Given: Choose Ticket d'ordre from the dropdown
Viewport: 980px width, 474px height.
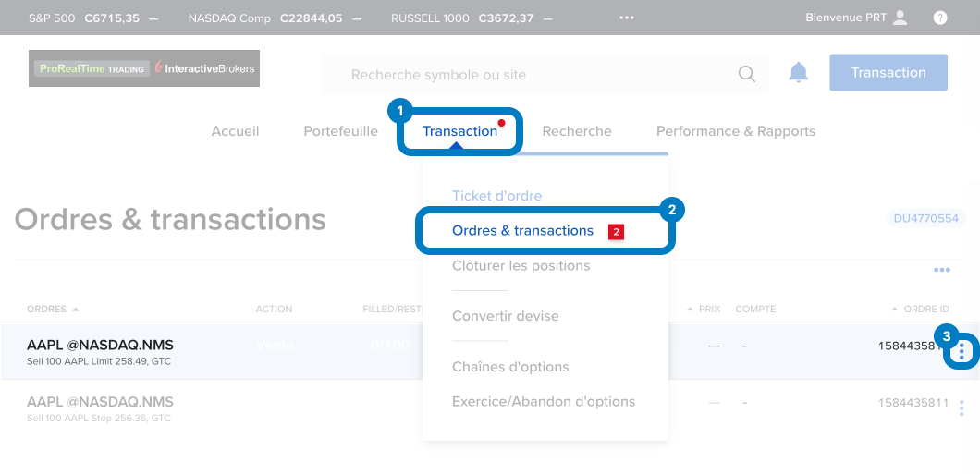Looking at the screenshot, I should click(x=496, y=196).
